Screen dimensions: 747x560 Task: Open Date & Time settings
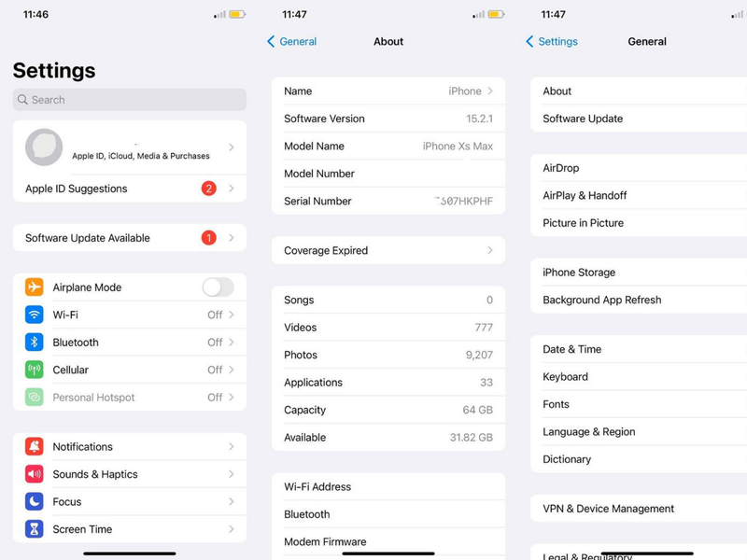pyautogui.click(x=639, y=349)
